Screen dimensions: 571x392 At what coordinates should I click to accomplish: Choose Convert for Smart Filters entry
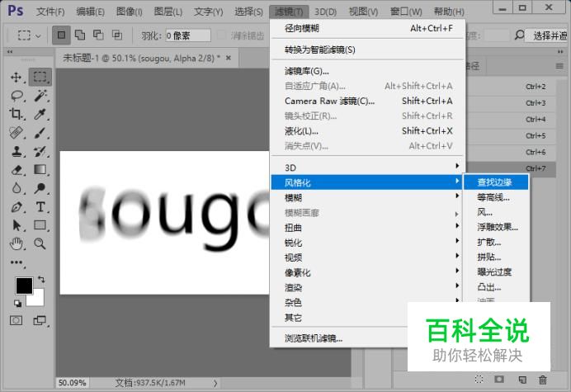click(368, 50)
